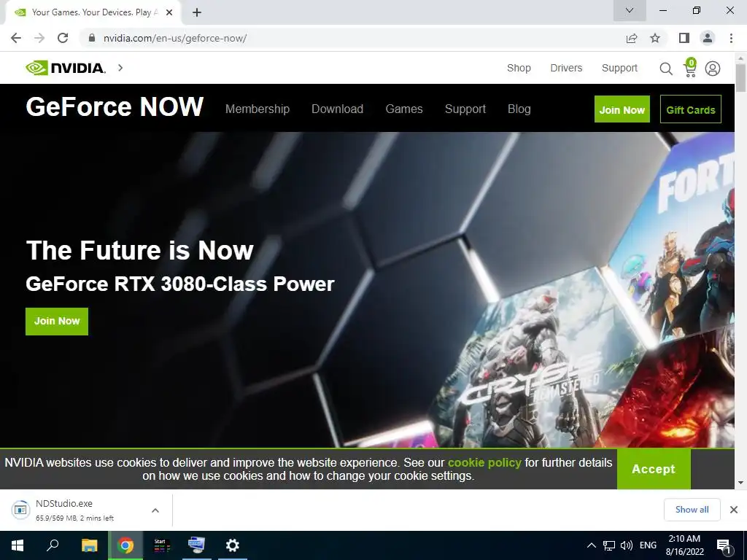The width and height of the screenshot is (747, 560).
Task: Click the browser forward arrow
Action: 39,38
